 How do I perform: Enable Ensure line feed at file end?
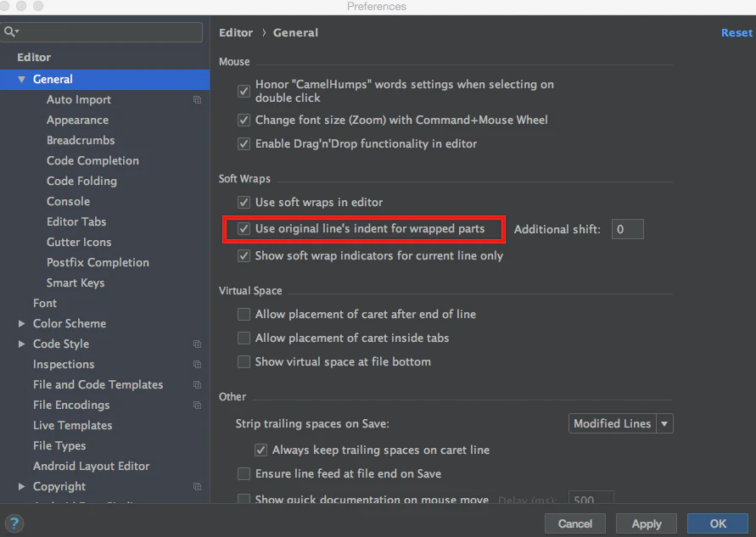pyautogui.click(x=244, y=474)
